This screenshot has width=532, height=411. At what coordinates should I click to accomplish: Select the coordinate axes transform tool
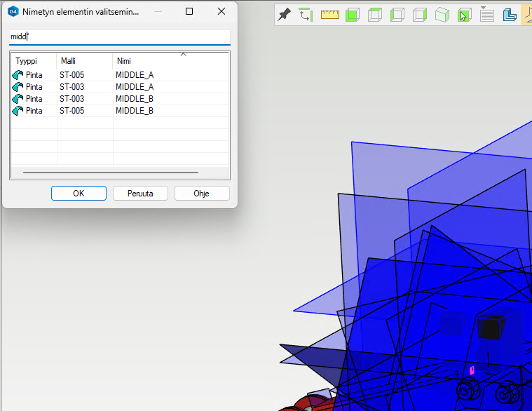[306, 15]
